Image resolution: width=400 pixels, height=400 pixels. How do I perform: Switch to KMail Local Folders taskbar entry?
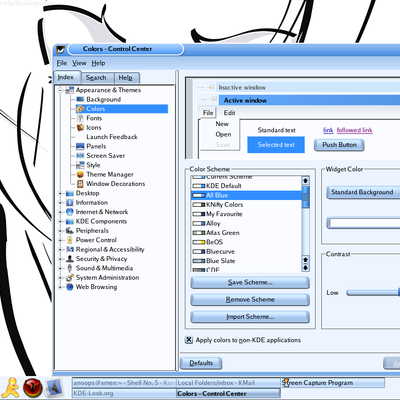(x=228, y=383)
